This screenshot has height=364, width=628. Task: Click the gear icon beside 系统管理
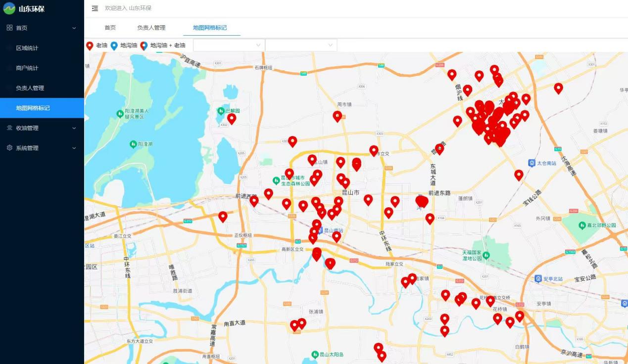point(9,148)
